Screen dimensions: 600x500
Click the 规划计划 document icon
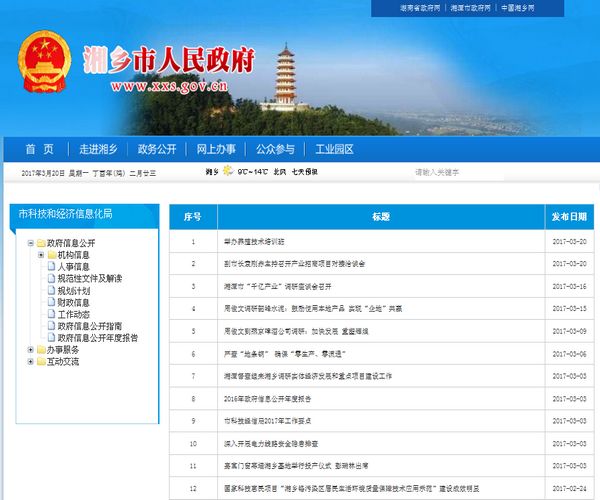[52, 291]
